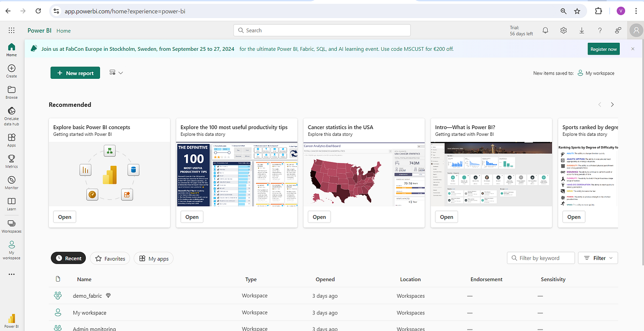Screen dimensions: 644x331
Task: Click the Home breadcrumb in header
Action: pos(64,30)
